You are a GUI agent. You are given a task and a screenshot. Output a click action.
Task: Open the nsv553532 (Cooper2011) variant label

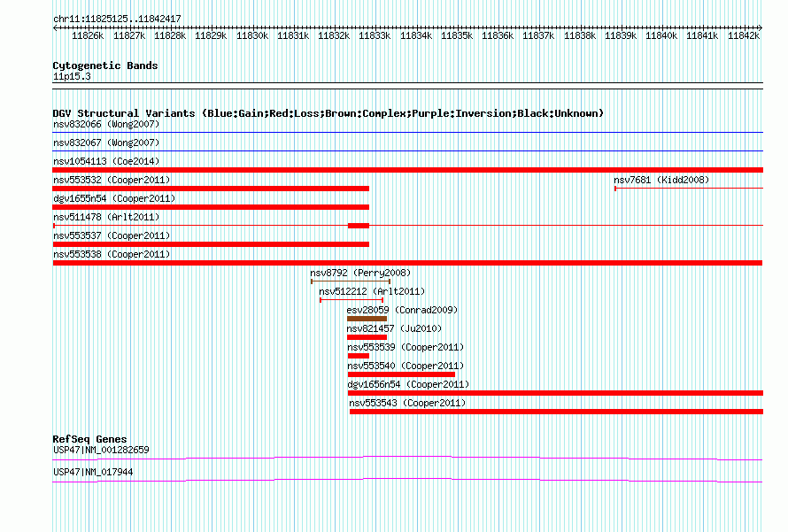[x=112, y=180]
